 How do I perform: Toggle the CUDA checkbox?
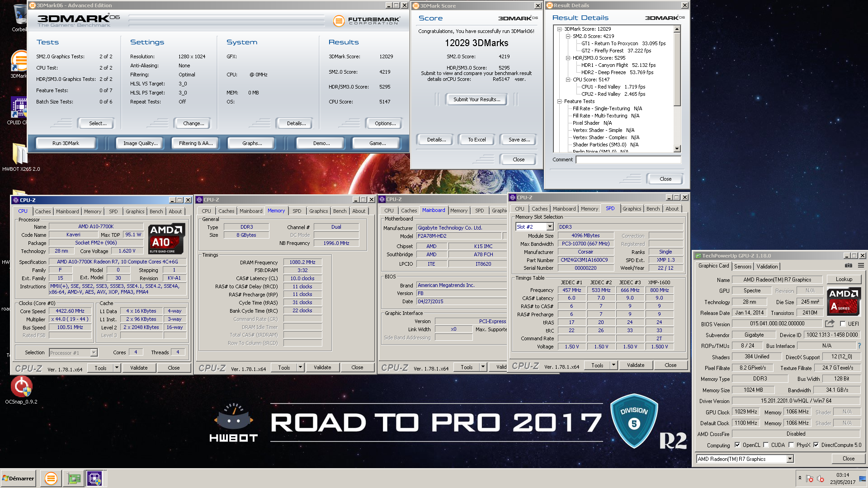coord(766,445)
